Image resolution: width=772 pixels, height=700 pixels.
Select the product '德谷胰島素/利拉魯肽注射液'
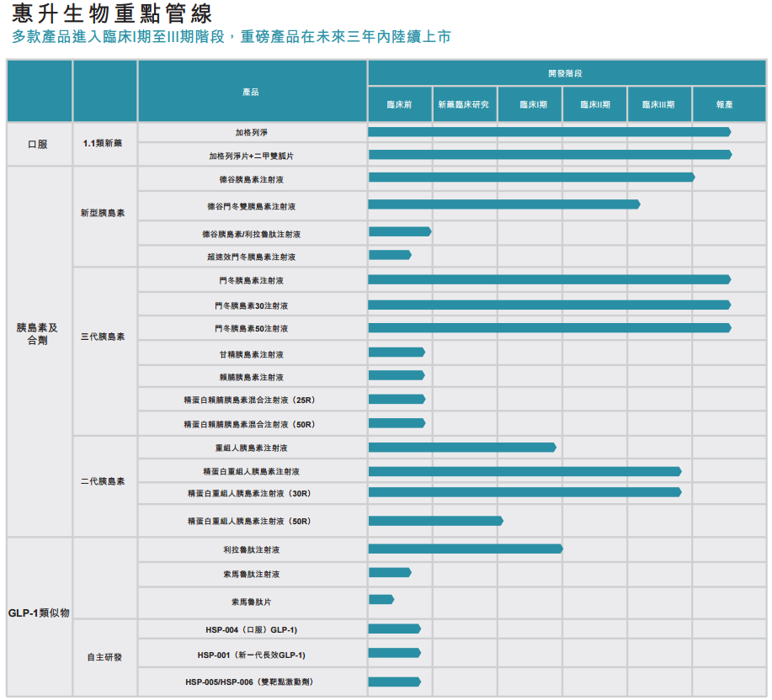[x=252, y=234]
